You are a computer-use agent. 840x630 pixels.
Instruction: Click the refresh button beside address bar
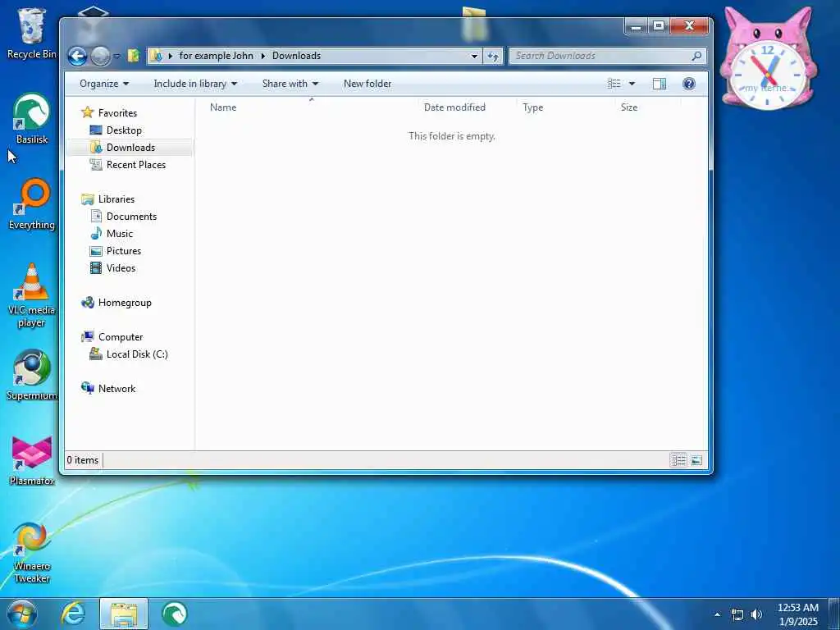tap(493, 56)
